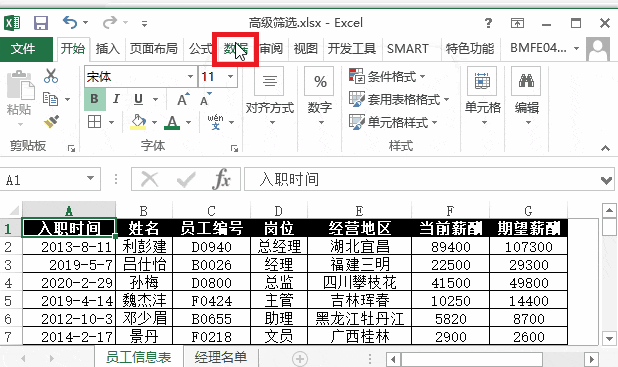Click the Insert Function fx button
The image size is (618, 367).
click(222, 179)
